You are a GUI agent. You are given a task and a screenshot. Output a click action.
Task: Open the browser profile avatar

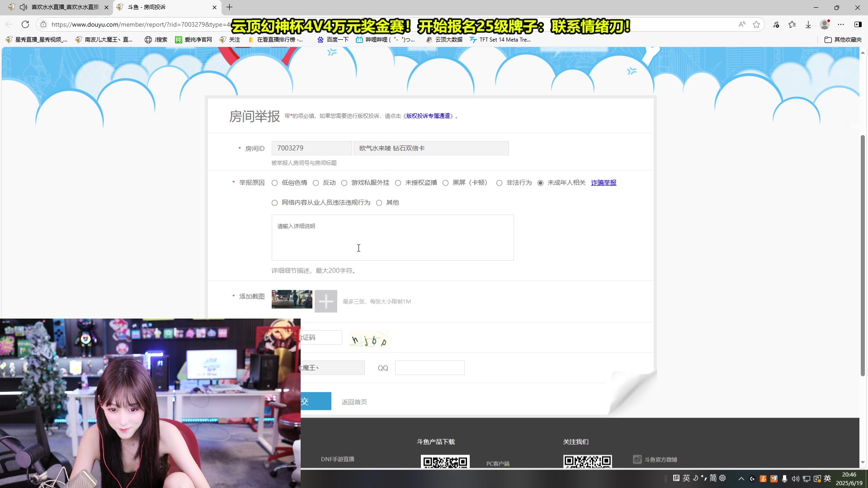(x=825, y=24)
